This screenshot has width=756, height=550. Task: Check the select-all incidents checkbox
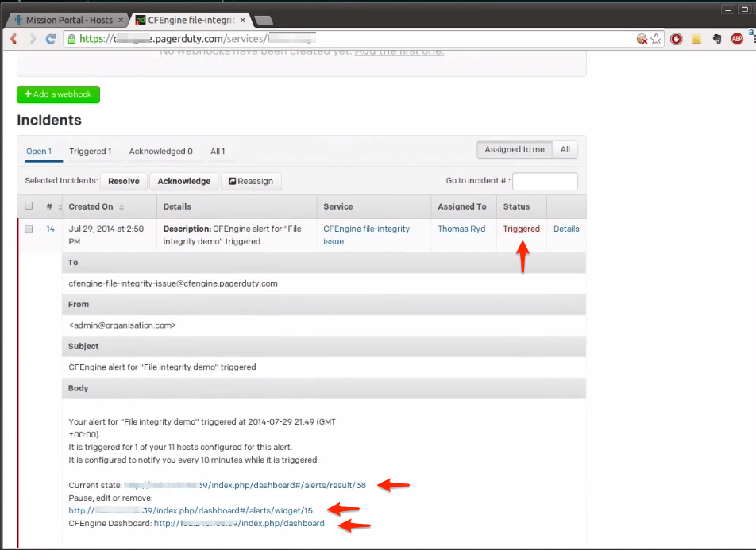click(x=29, y=206)
